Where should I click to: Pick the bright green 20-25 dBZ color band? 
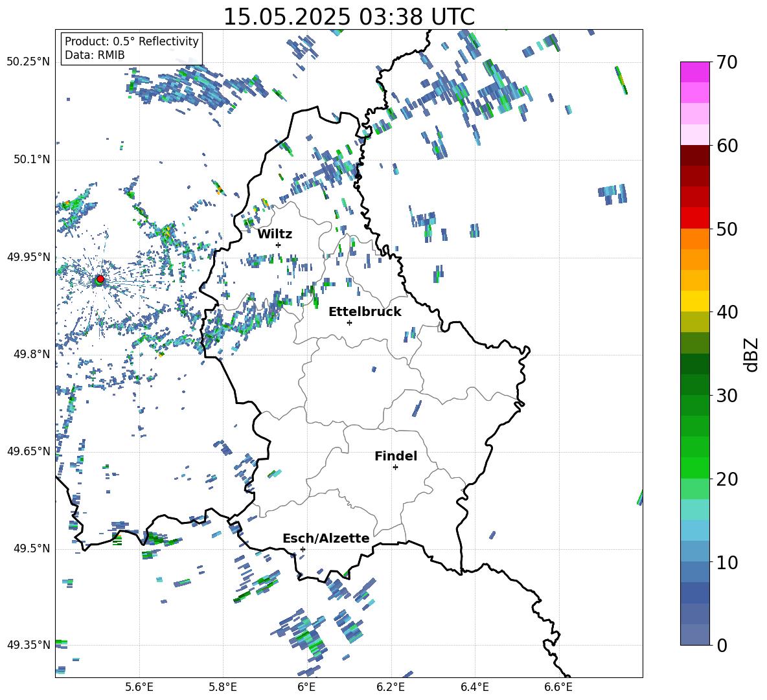tap(695, 458)
